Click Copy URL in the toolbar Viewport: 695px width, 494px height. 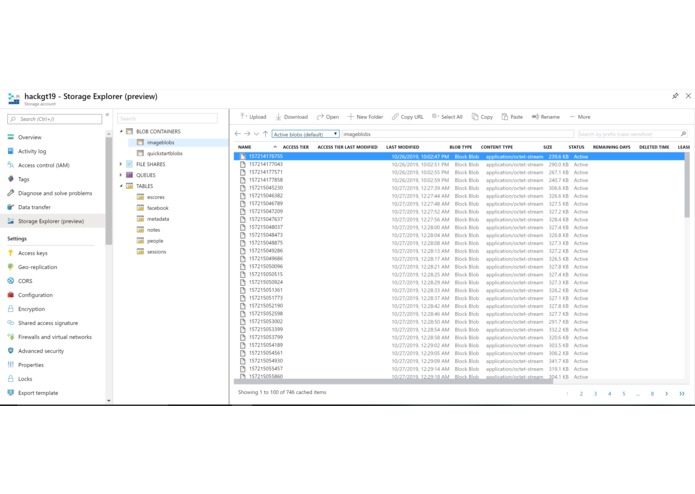407,117
